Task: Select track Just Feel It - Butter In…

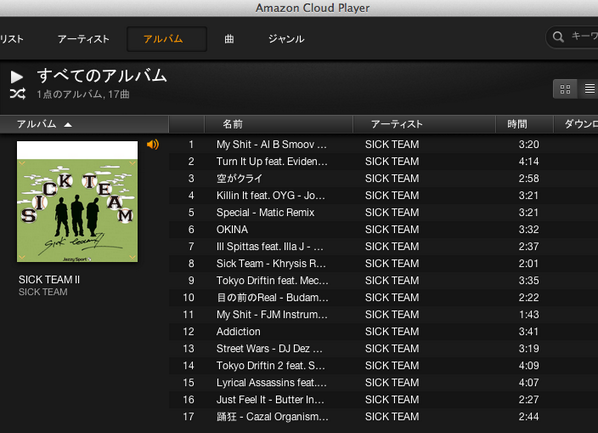Action: pyautogui.click(x=270, y=399)
